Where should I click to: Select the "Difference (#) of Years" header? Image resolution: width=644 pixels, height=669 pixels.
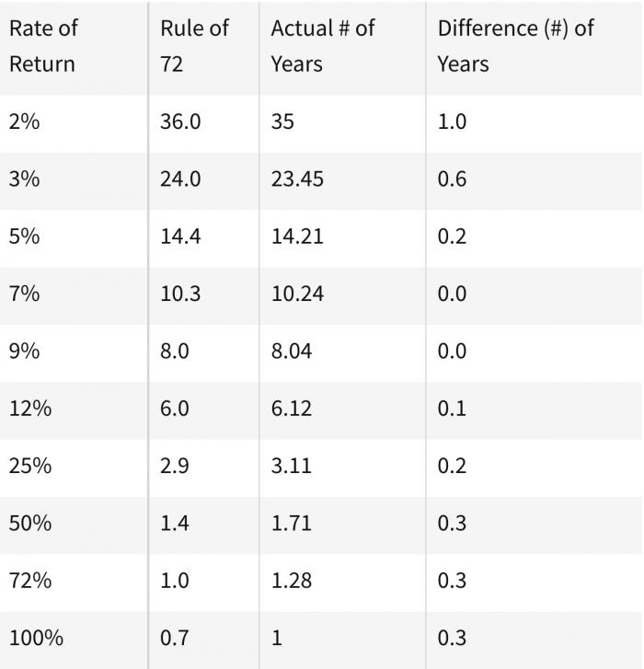point(515,46)
